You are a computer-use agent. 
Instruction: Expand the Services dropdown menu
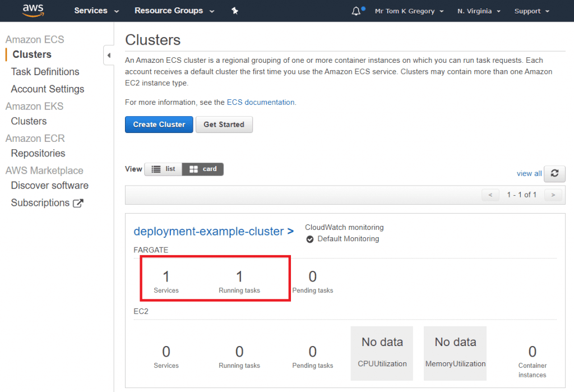click(x=96, y=11)
